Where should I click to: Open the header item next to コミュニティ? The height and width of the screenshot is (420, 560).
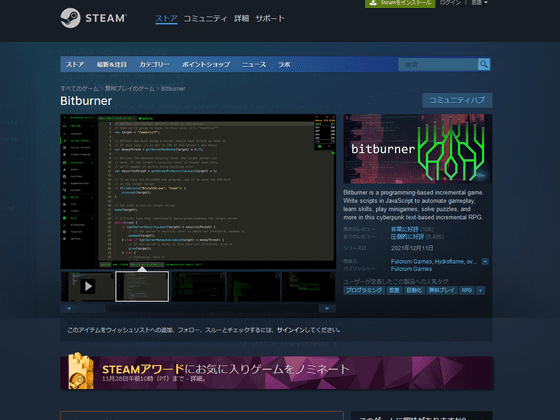pyautogui.click(x=241, y=19)
